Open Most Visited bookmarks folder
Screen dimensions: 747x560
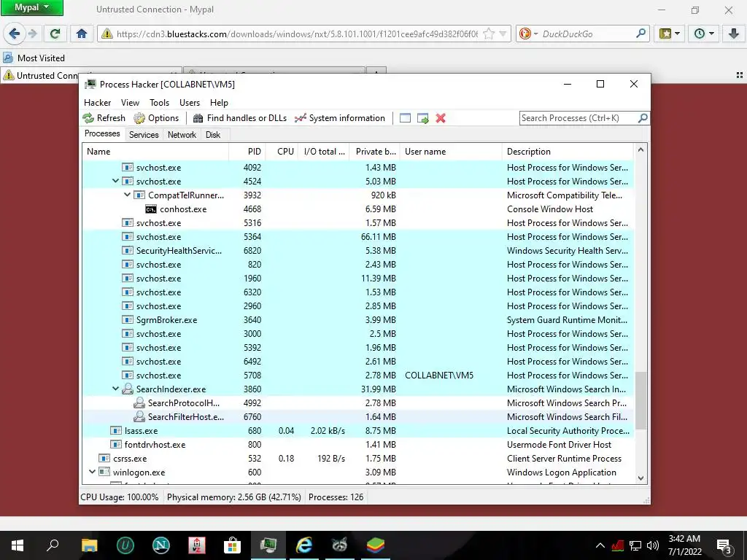tap(34, 58)
